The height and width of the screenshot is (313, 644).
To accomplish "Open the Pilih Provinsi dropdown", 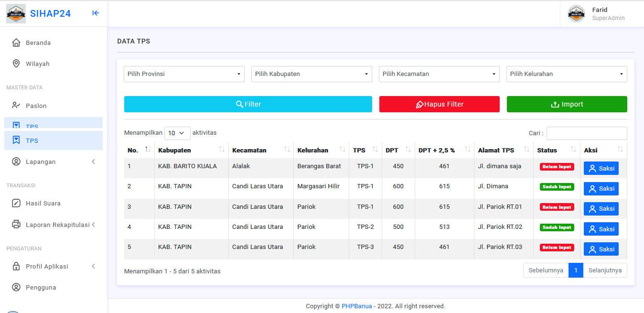I will point(184,74).
